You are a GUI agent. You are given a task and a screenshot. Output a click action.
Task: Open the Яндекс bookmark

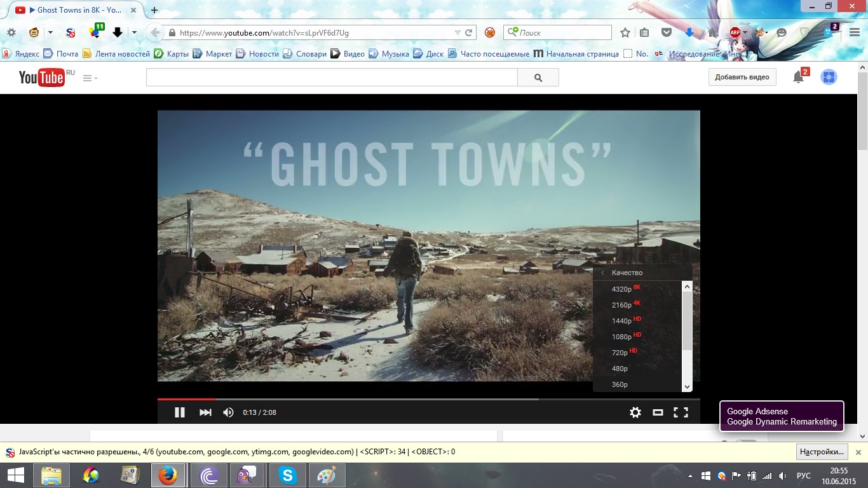[21, 54]
